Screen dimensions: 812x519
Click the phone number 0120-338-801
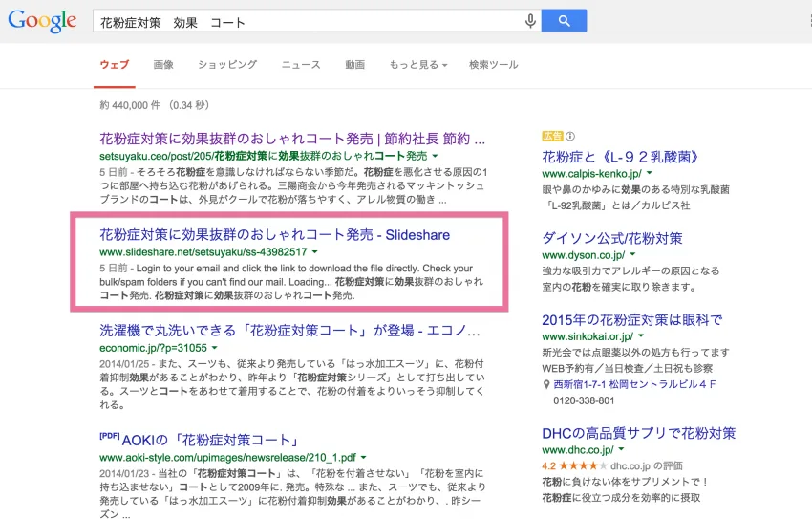click(584, 400)
